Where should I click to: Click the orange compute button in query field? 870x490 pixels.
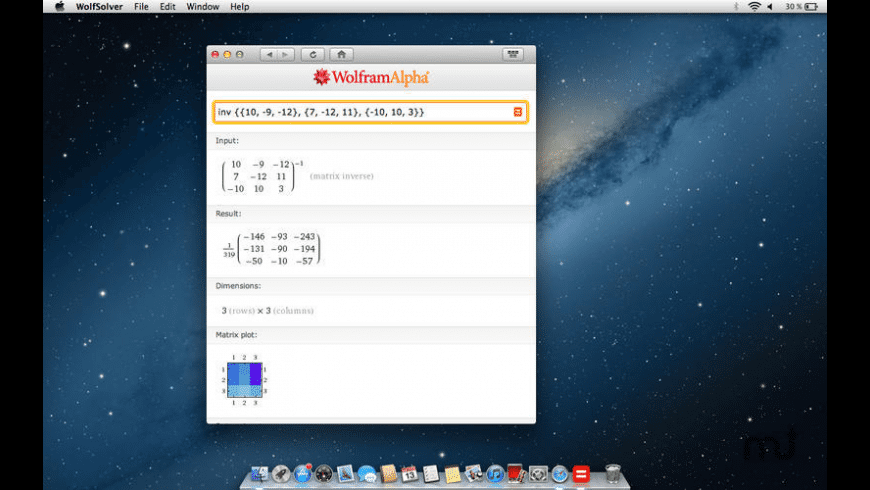point(518,112)
